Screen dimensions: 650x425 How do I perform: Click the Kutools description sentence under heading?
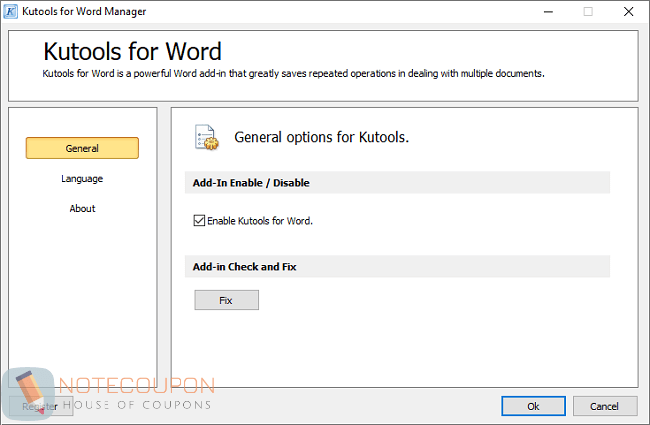click(x=293, y=74)
